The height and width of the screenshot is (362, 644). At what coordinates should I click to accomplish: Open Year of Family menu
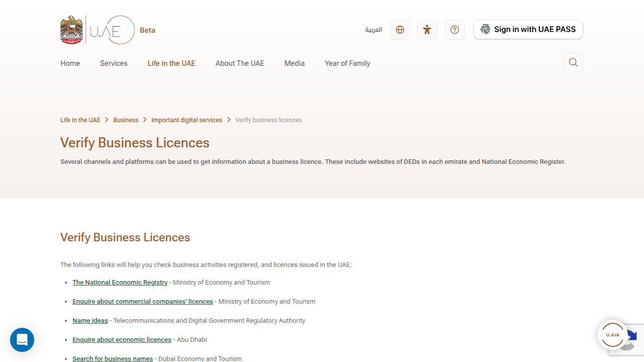click(348, 63)
